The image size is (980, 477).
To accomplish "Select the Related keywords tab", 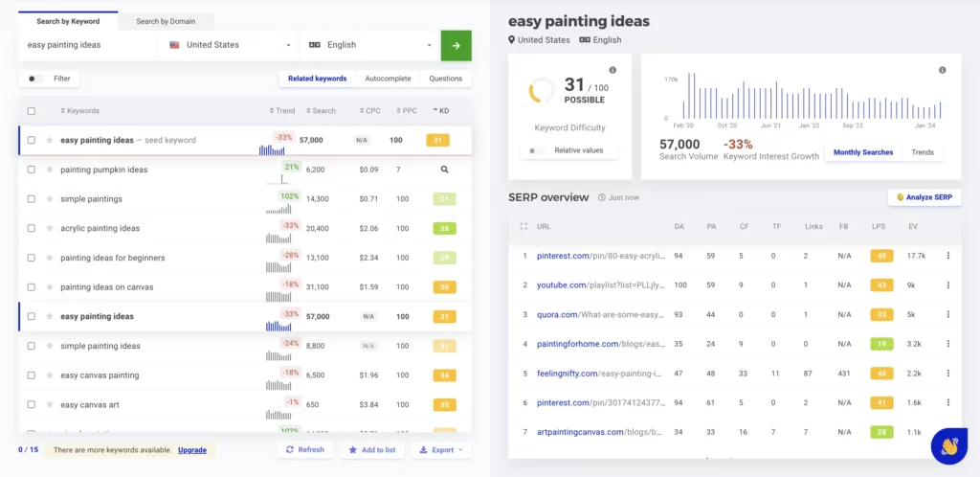I will tap(318, 79).
